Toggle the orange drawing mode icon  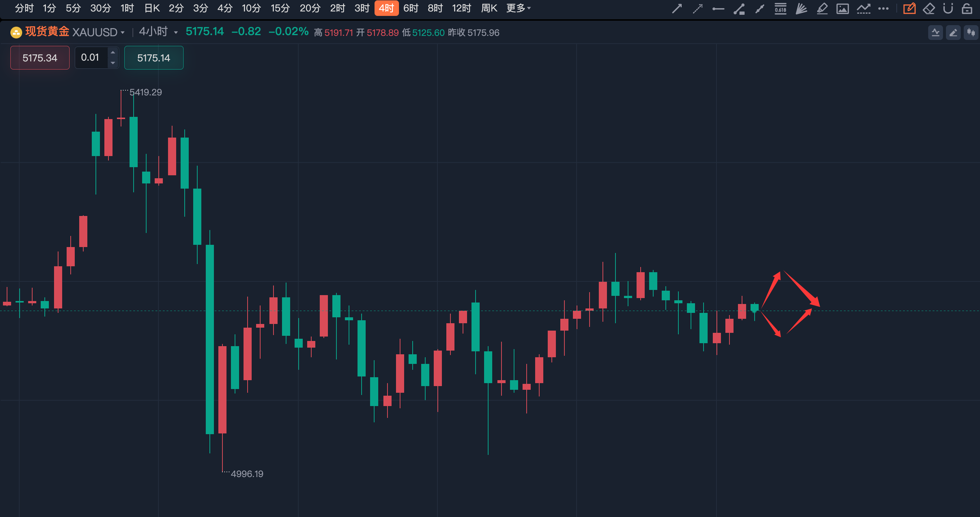(x=909, y=9)
